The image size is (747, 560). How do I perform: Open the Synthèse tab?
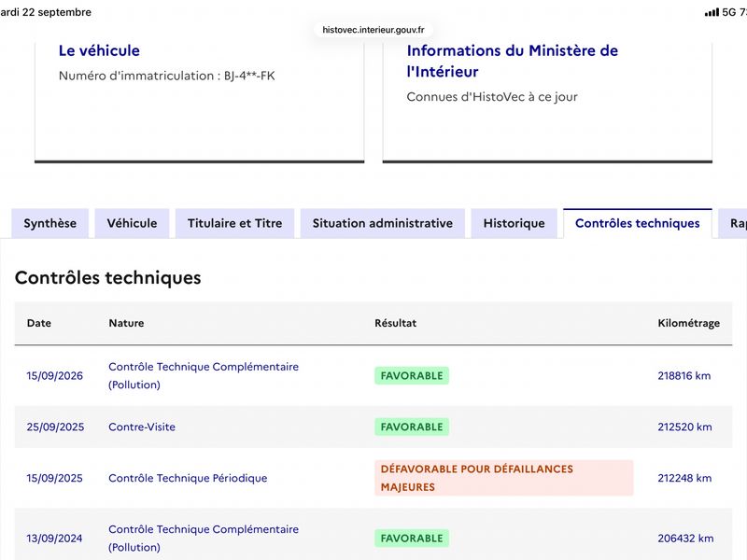(50, 223)
